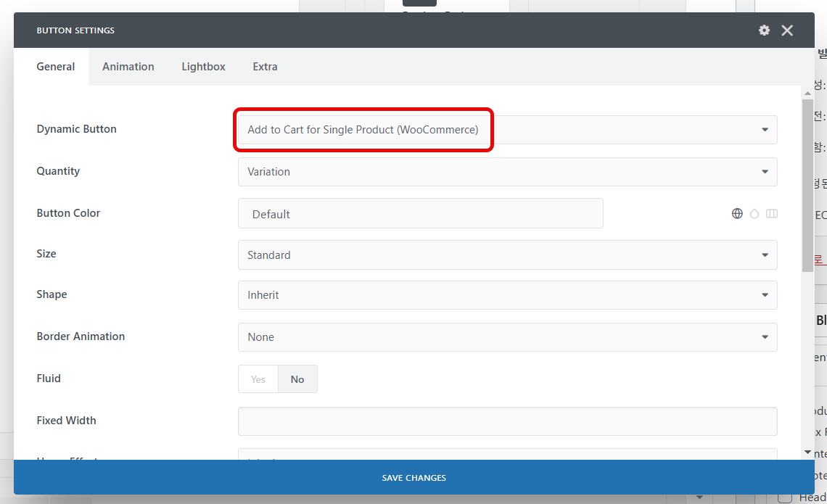Click the Button Color Default field
Image resolution: width=827 pixels, height=504 pixels.
420,213
